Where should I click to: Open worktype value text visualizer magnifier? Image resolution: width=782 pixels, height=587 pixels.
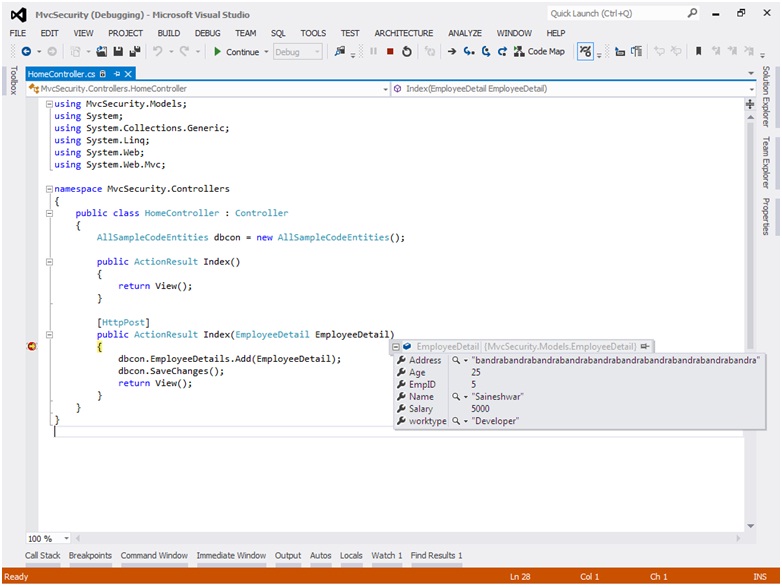click(x=456, y=421)
